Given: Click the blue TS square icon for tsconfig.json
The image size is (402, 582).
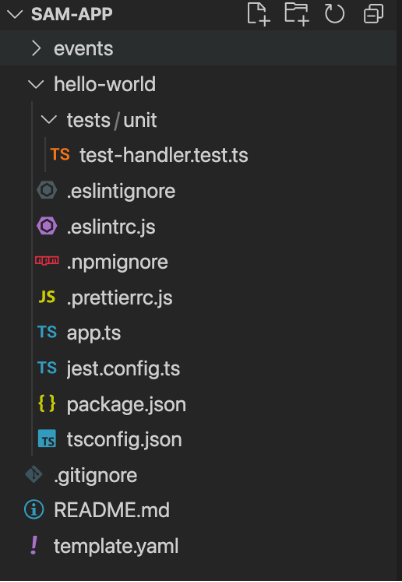Looking at the screenshot, I should [x=47, y=439].
